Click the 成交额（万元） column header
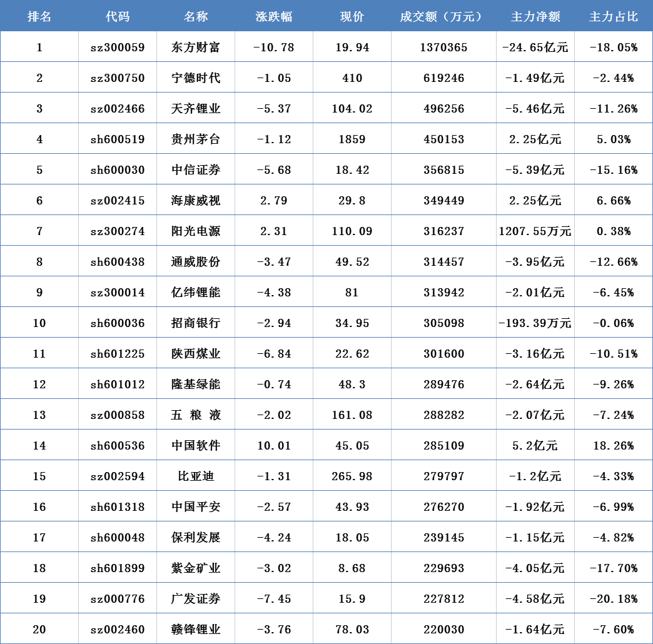Screen dimensions: 653x644 point(444,16)
